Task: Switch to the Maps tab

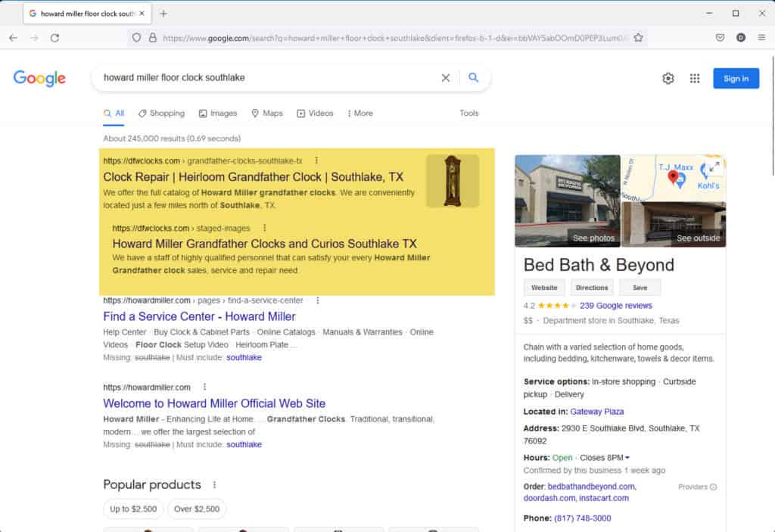Action: tap(267, 114)
